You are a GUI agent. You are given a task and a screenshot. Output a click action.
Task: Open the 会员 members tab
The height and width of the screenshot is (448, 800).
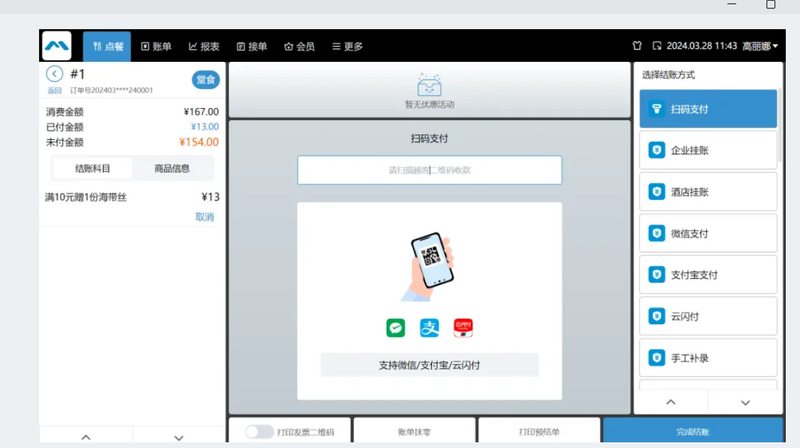[299, 46]
